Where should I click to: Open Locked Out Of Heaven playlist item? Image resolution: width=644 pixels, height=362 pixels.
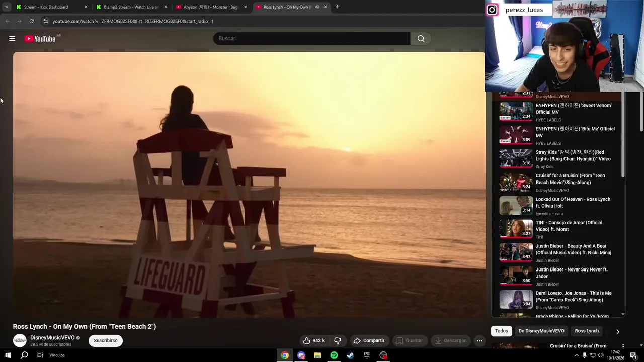557,206
